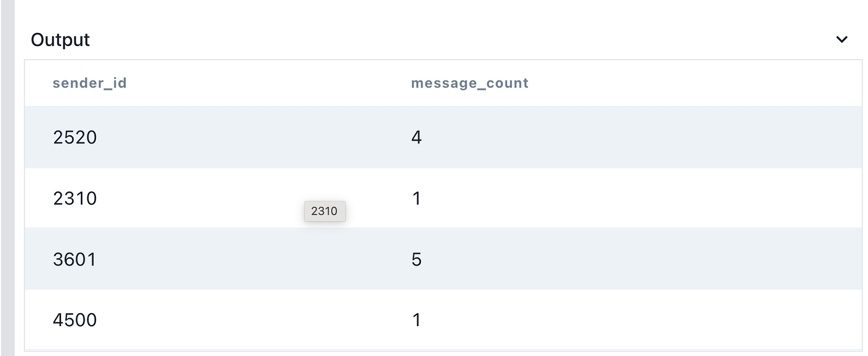Image resolution: width=868 pixels, height=356 pixels.
Task: Select the sender_id cell 4500
Action: tap(75, 320)
